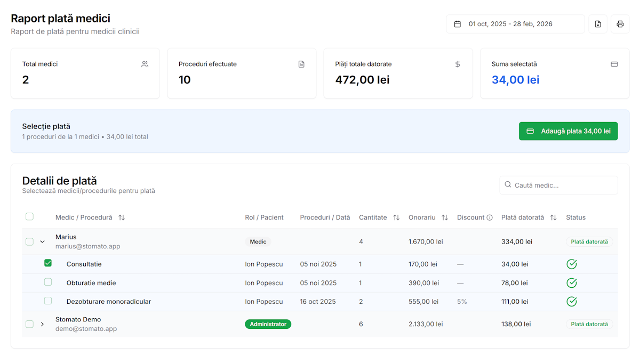Check the Obturatie medie checkbox
The height and width of the screenshot is (364, 640).
(x=48, y=282)
